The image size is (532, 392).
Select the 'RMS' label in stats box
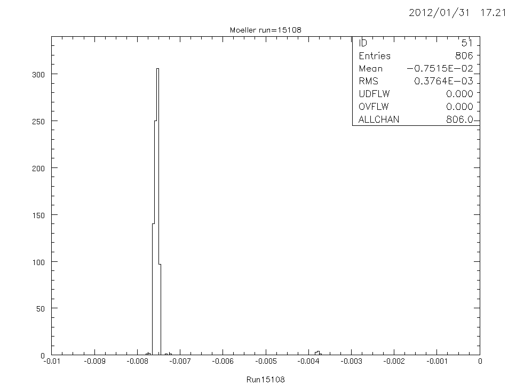369,82
